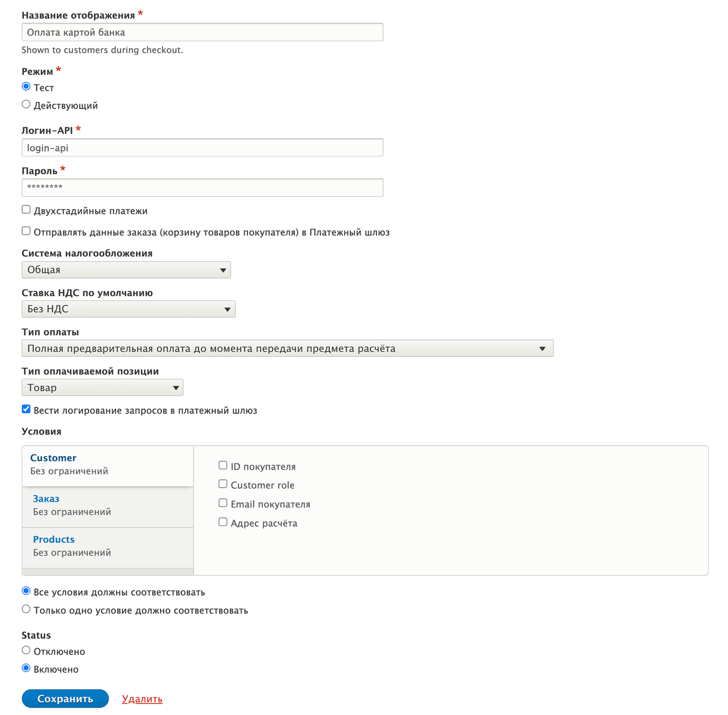This screenshot has height=715, width=728.
Task: Open the Система налогообложения dropdown
Action: (x=126, y=270)
